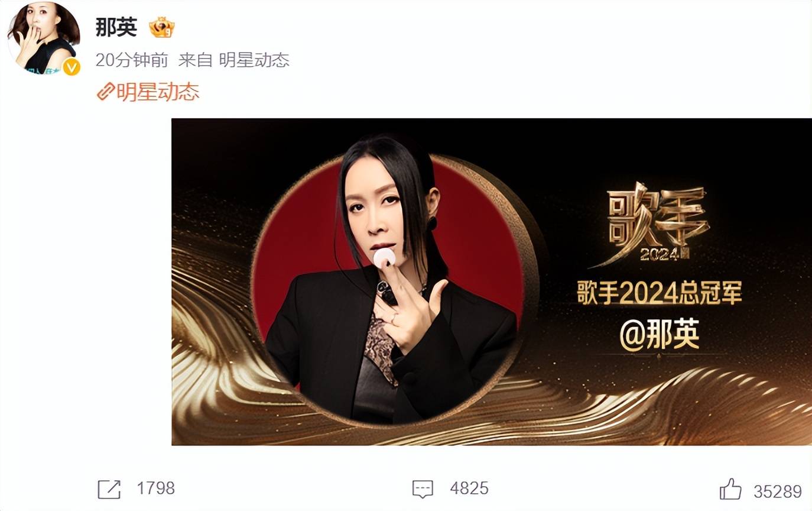
Task: Click the orange chain link icon
Action: pos(106,92)
